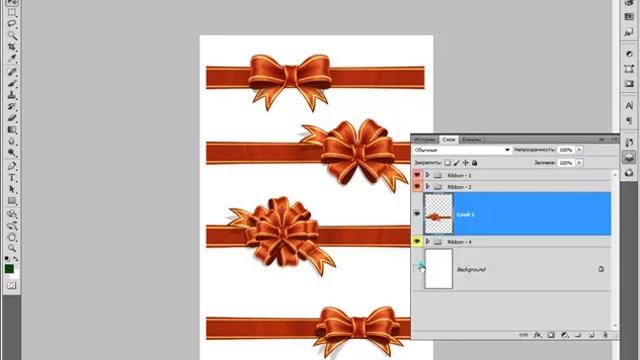This screenshot has width=640, height=360.
Task: Select the Hand tool
Action: (12, 237)
